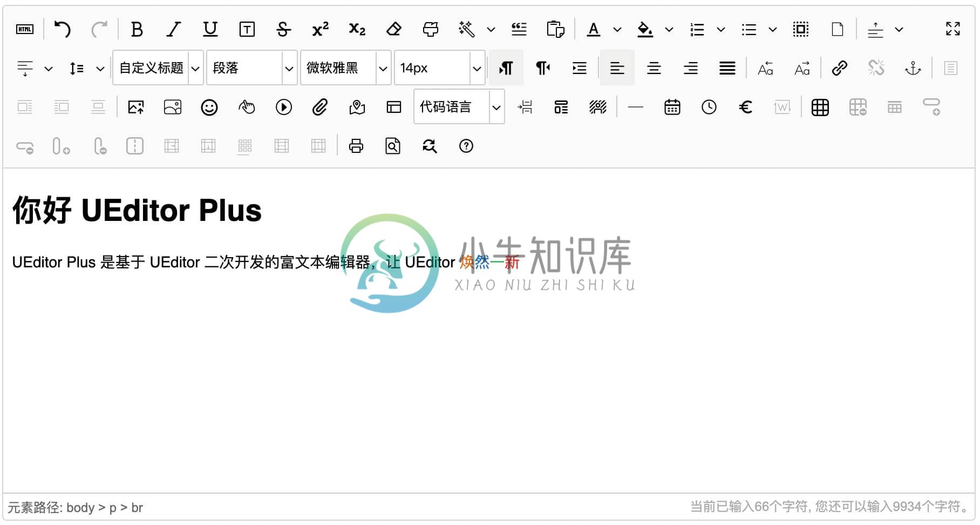980x525 pixels.
Task: Open paragraph spacing before dropdown arrow
Action: point(899,29)
